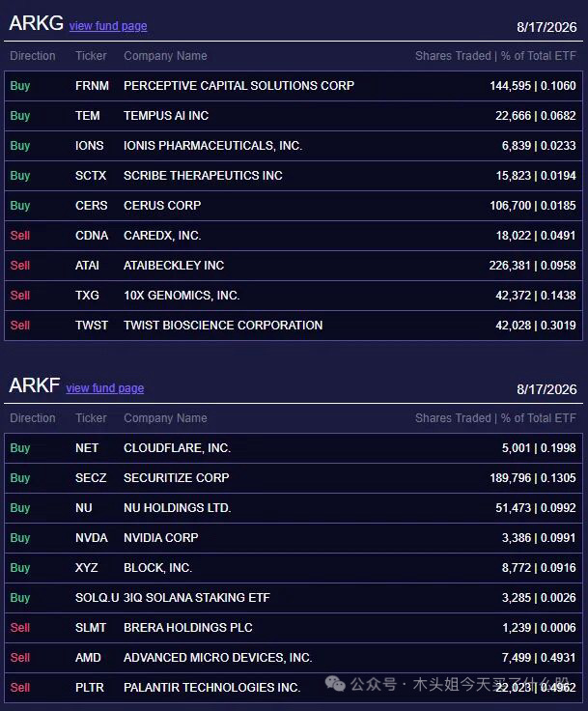Select the XYZ Block, Inc. row

point(294,568)
